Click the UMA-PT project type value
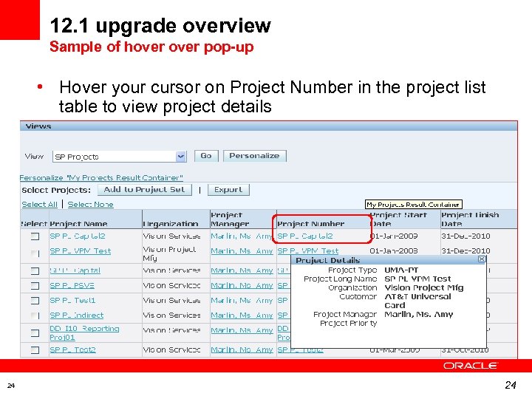The height and width of the screenshot is (399, 532). click(401, 270)
